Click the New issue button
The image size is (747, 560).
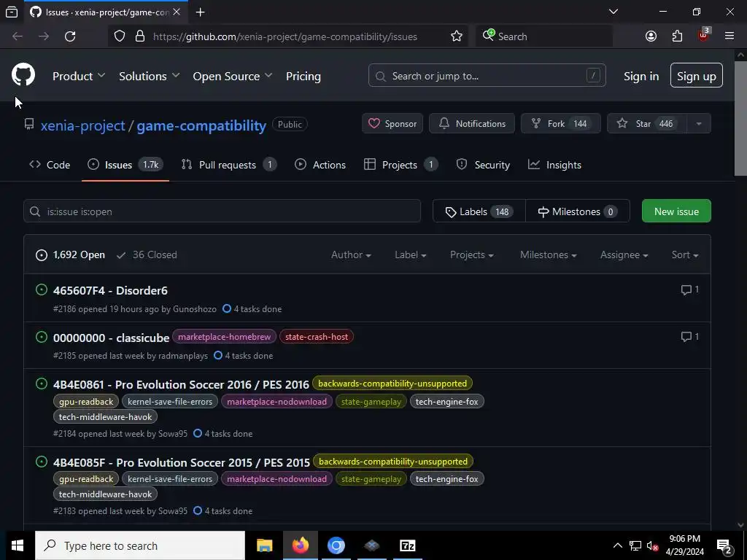pyautogui.click(x=676, y=211)
